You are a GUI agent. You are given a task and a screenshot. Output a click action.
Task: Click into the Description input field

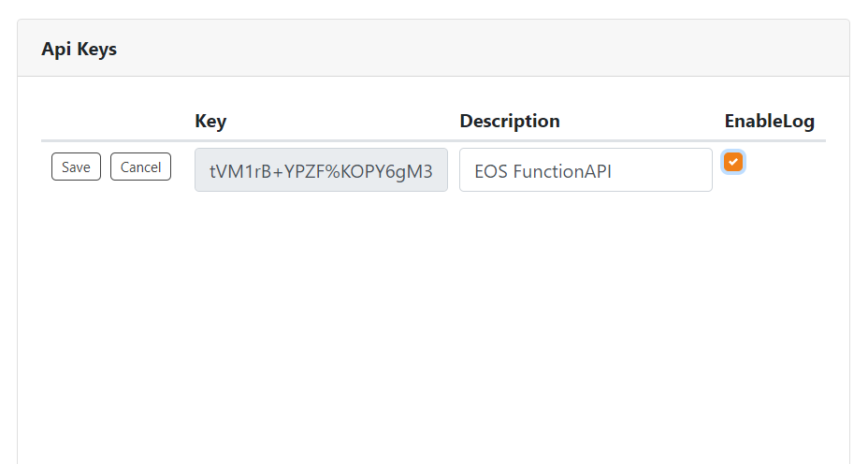(586, 170)
